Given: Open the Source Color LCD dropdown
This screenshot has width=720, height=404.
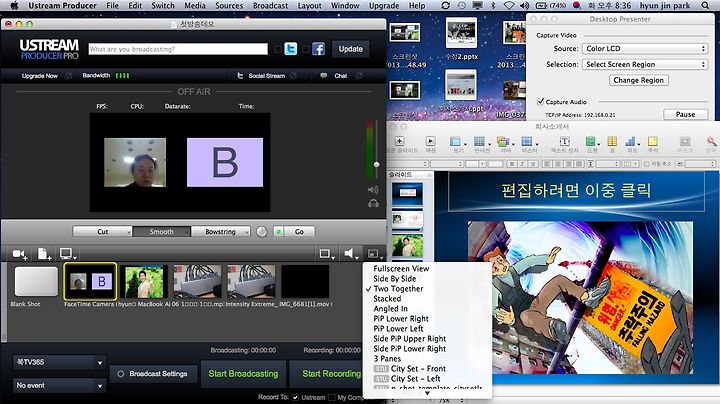Looking at the screenshot, I should [645, 49].
